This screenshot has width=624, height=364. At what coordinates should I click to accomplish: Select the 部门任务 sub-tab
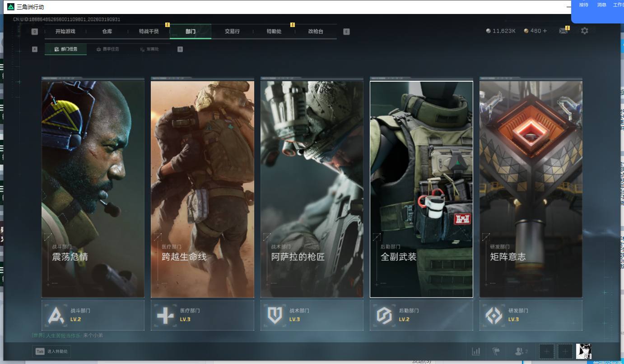click(65, 49)
